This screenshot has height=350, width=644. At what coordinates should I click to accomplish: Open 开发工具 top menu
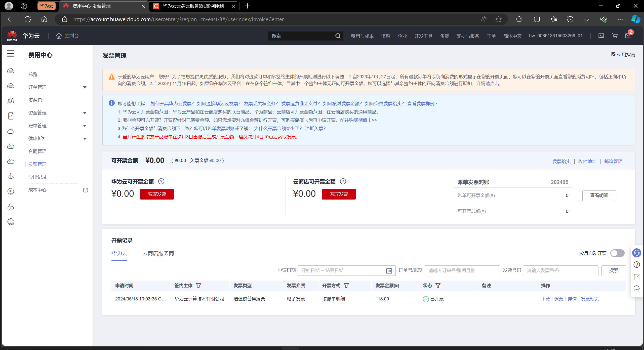423,36
